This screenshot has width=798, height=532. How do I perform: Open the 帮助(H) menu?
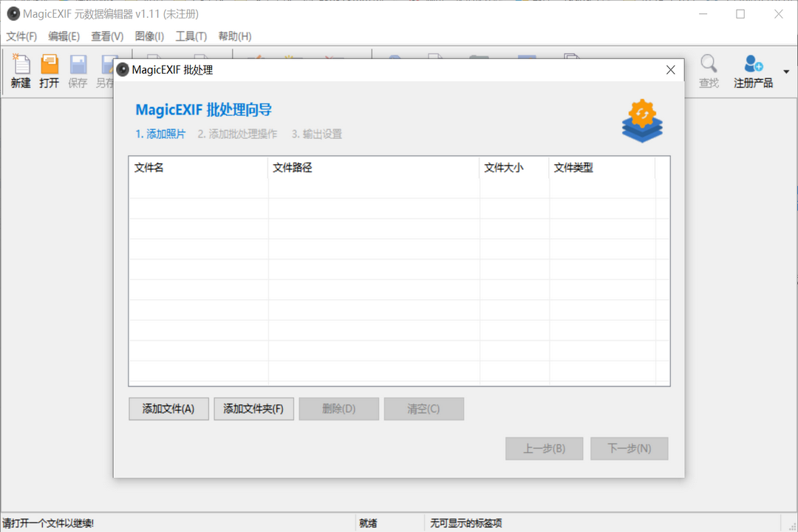(235, 35)
